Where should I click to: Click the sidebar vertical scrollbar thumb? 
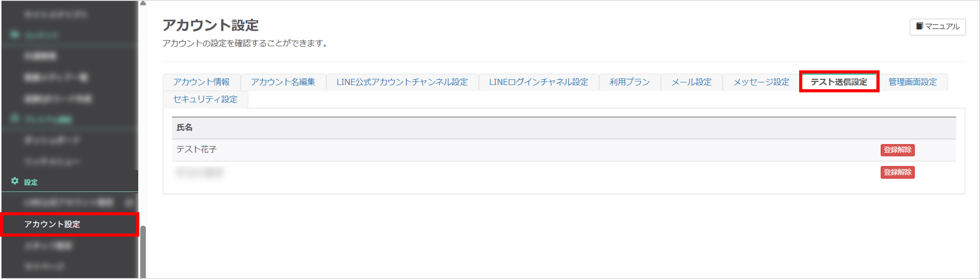pos(143,252)
